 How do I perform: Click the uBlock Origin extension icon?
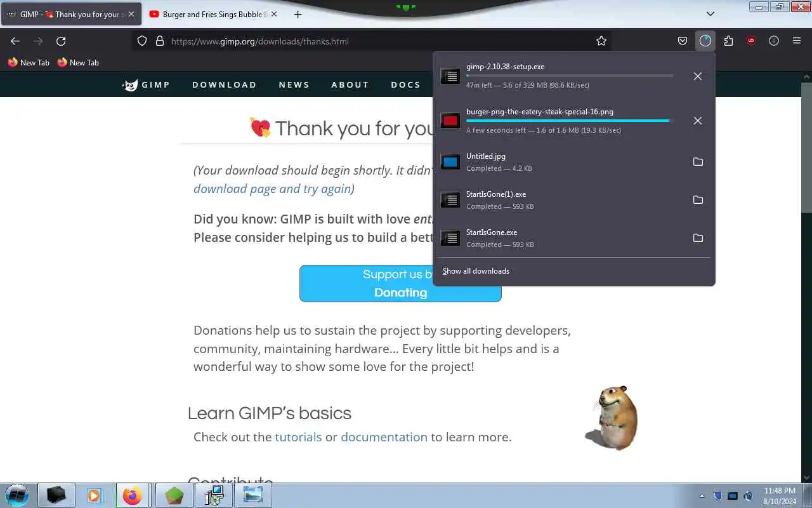click(x=751, y=41)
